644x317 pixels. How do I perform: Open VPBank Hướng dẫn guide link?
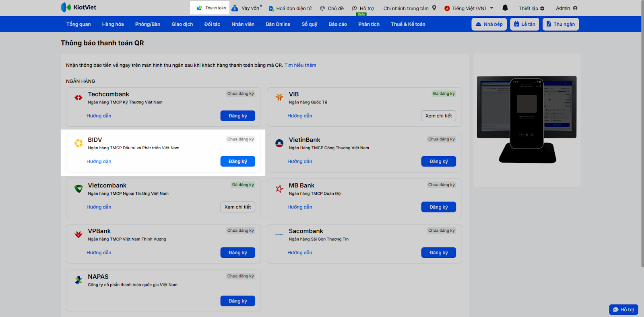99,253
